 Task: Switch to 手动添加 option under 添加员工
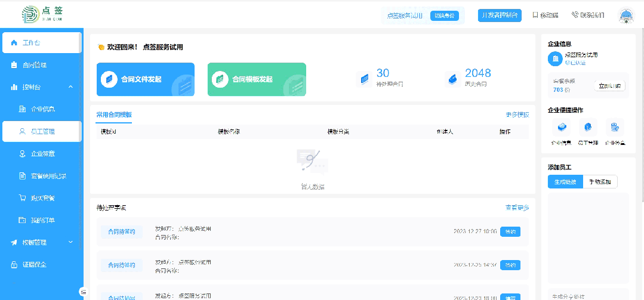pyautogui.click(x=600, y=182)
